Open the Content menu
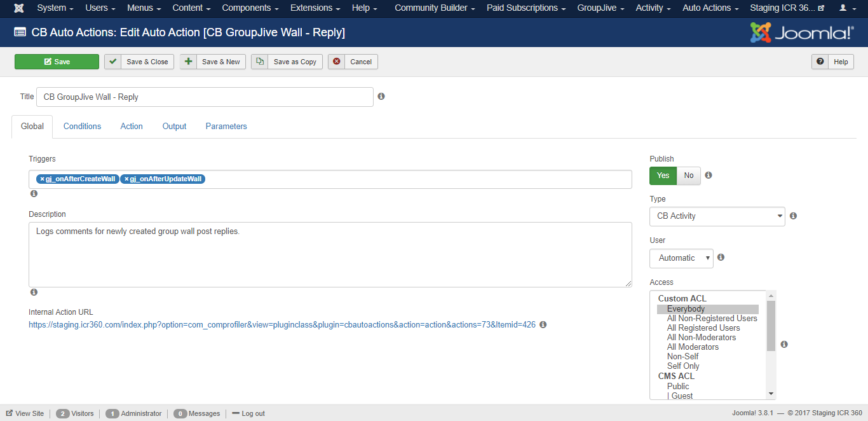This screenshot has width=868, height=421. pyautogui.click(x=191, y=8)
